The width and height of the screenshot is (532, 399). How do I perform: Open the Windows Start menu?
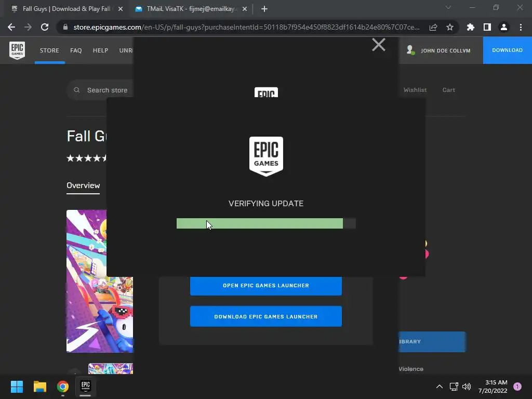[x=17, y=387]
